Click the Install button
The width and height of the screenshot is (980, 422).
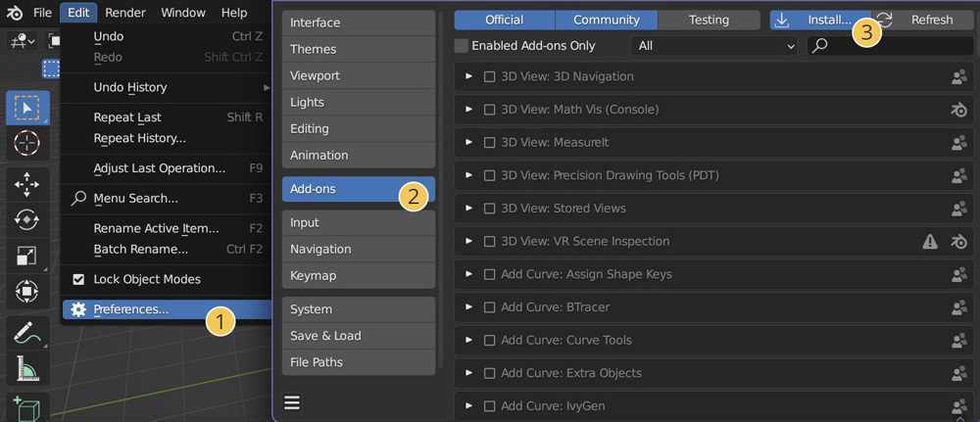[x=813, y=20]
